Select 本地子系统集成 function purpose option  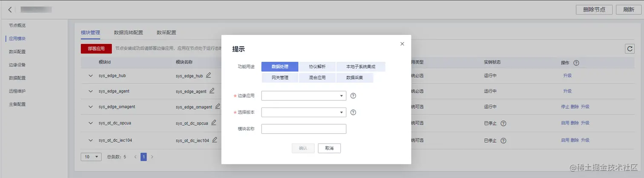(361, 67)
